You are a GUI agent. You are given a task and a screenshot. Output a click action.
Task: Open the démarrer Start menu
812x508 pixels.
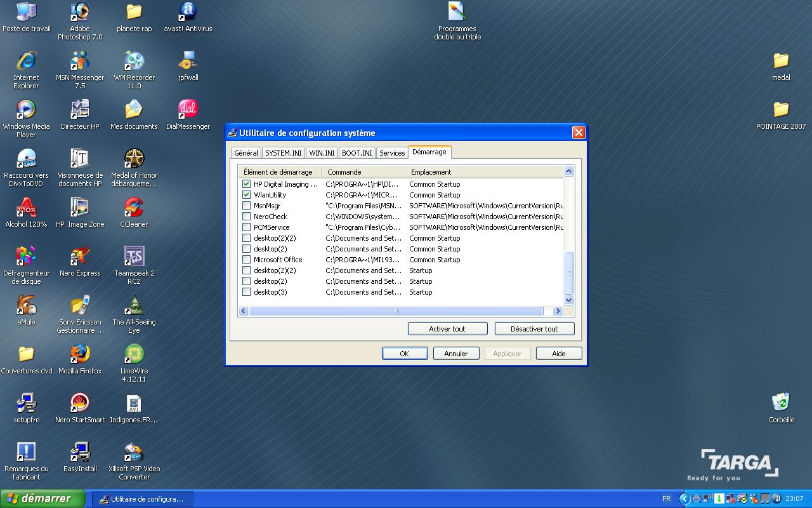pyautogui.click(x=43, y=498)
